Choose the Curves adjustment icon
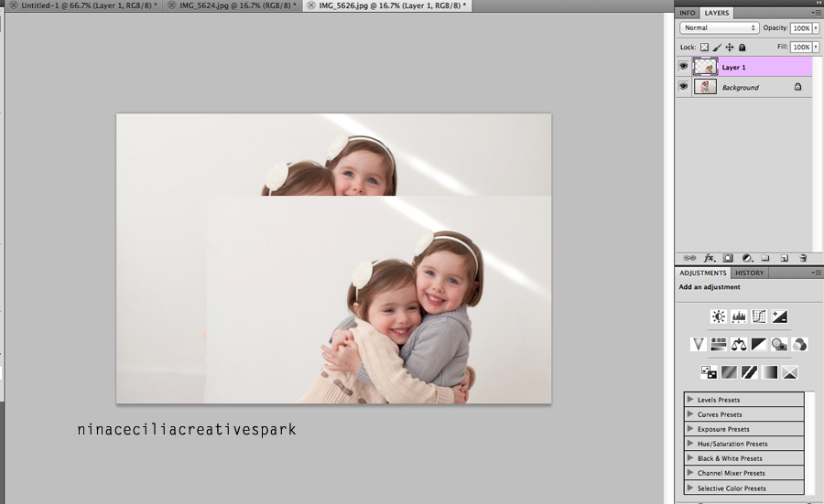 click(x=759, y=316)
